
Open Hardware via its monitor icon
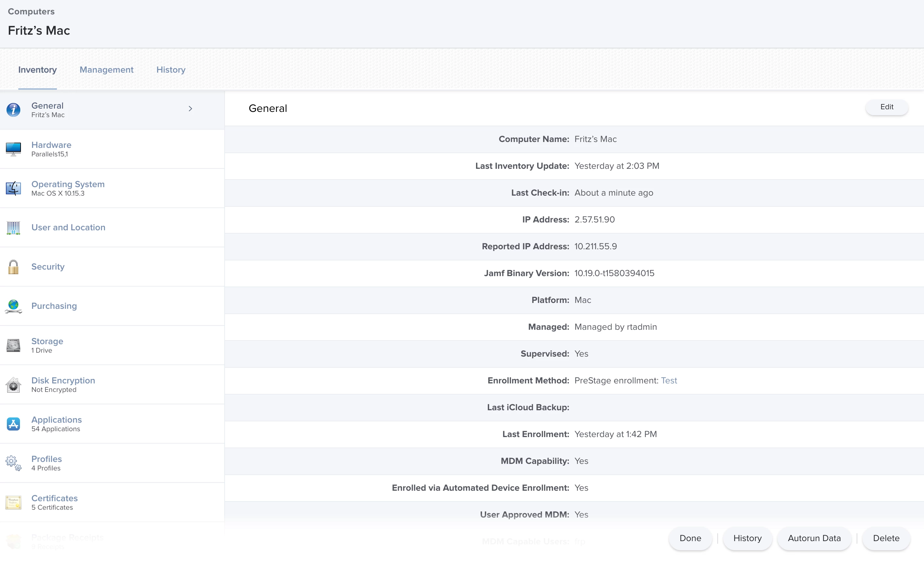pos(13,149)
